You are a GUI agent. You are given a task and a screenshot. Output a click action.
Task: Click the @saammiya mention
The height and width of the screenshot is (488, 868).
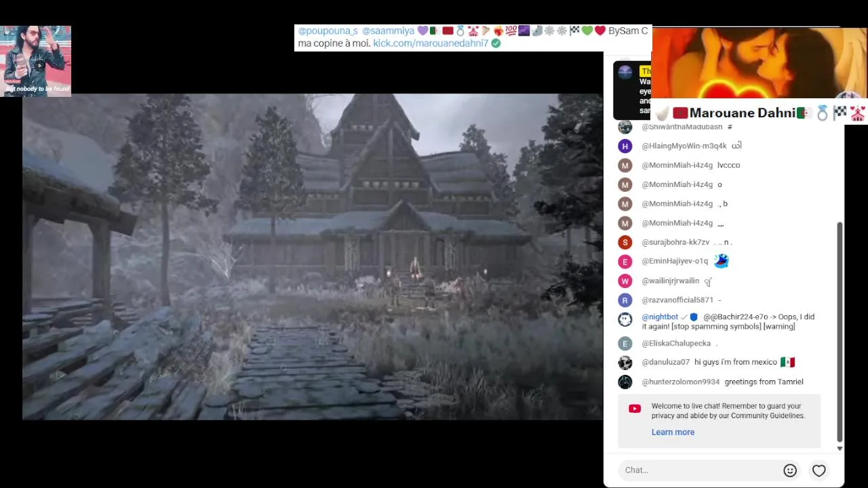pyautogui.click(x=388, y=31)
